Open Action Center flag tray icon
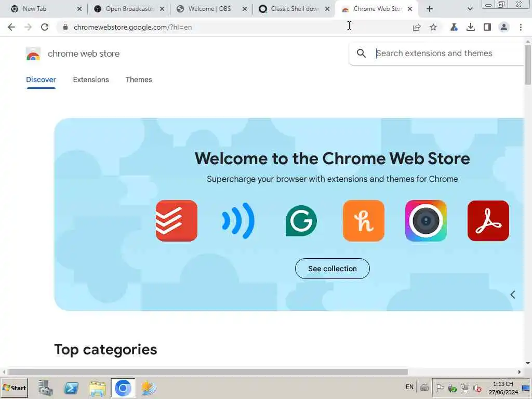This screenshot has width=532, height=399. coord(440,388)
